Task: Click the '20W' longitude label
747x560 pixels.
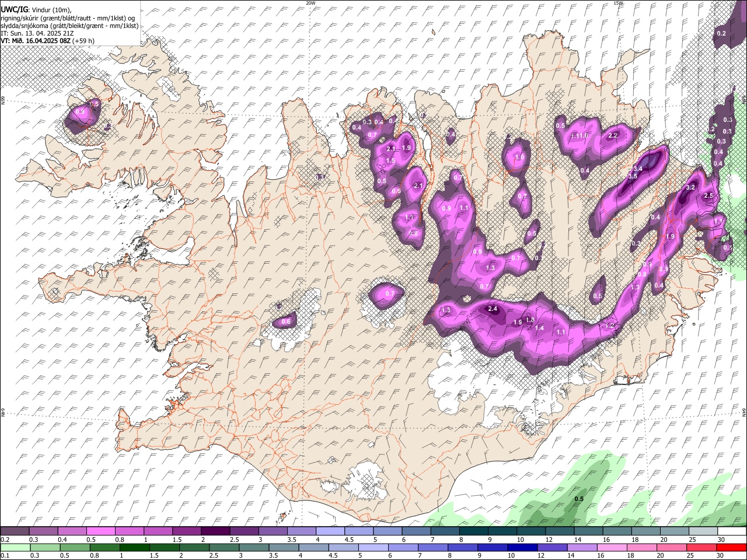Action: [x=310, y=3]
